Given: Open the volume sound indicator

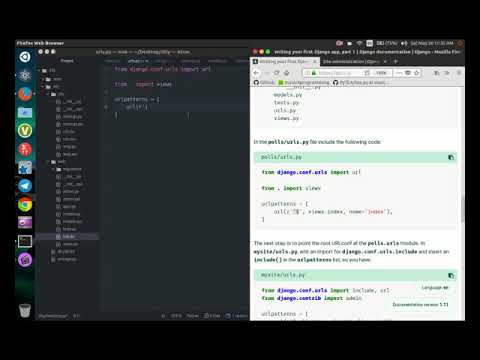Looking at the screenshot, I should click(x=404, y=43).
